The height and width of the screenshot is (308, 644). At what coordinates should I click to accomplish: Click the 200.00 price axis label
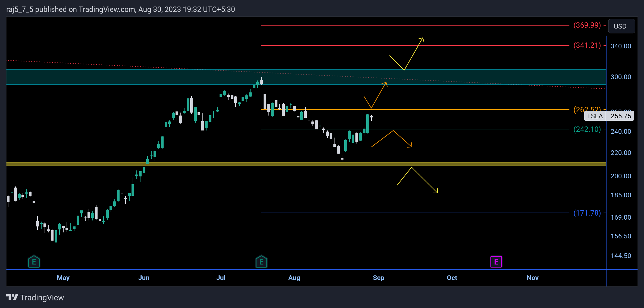pos(621,176)
